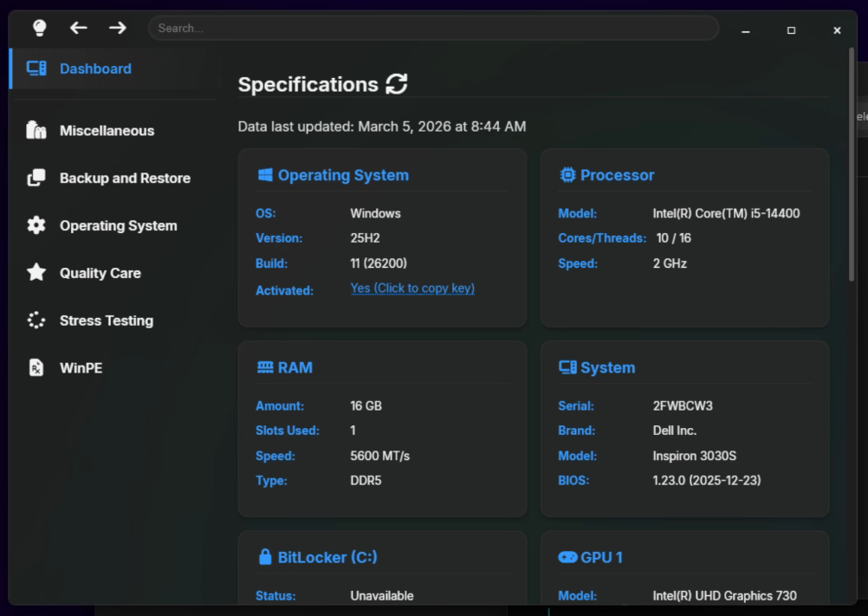Open the Quality Care section
The height and width of the screenshot is (616, 868).
coord(100,273)
